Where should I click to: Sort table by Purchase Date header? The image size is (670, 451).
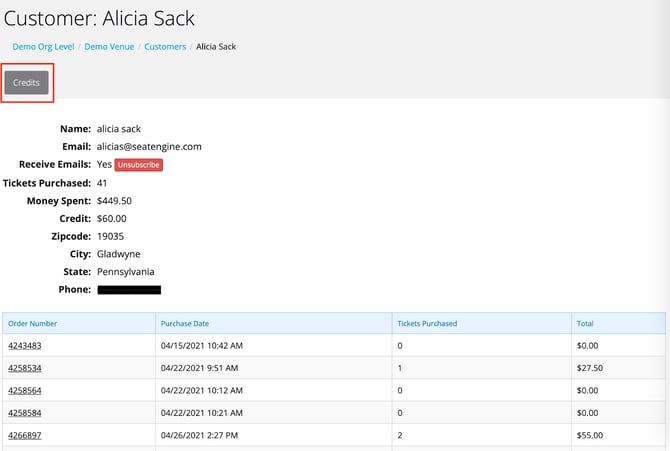[185, 324]
